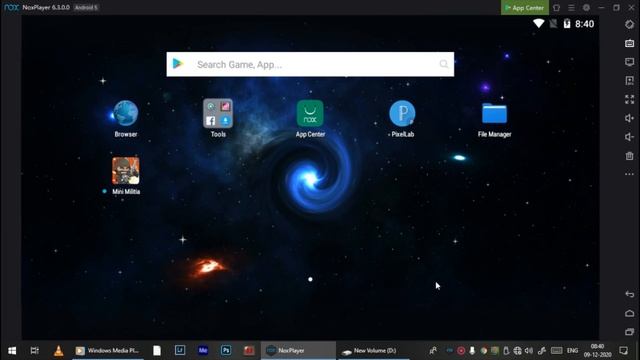
Task: Click the Search Game, App field
Action: pos(310,64)
